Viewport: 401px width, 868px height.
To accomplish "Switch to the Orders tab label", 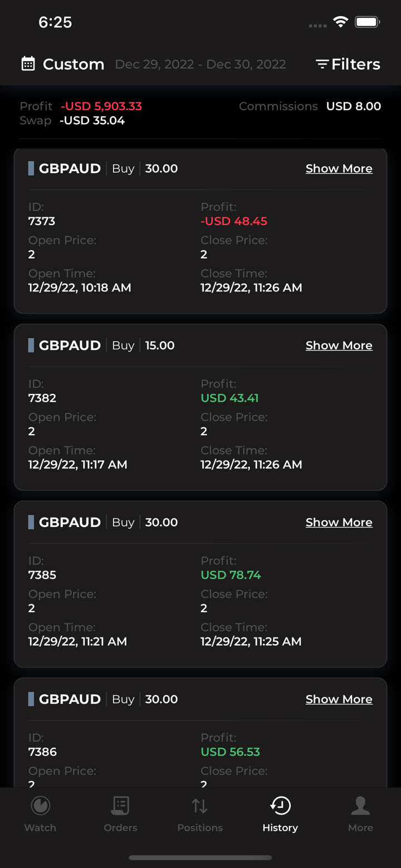I will (120, 828).
